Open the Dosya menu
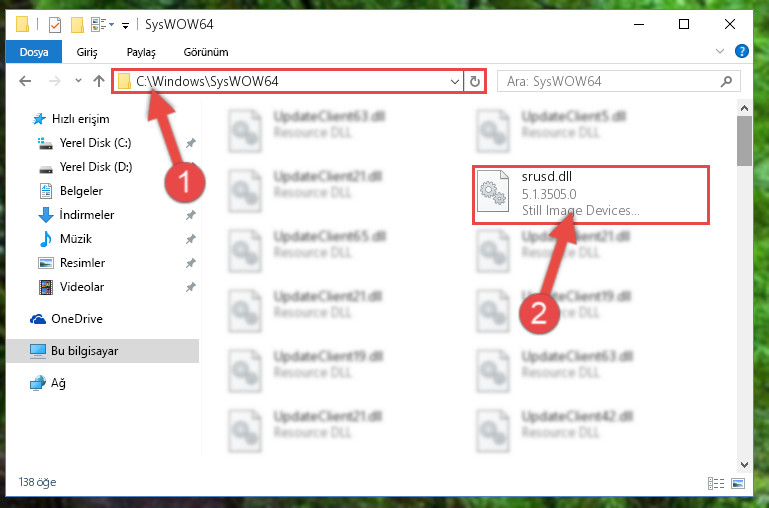This screenshot has height=508, width=769. [34, 51]
